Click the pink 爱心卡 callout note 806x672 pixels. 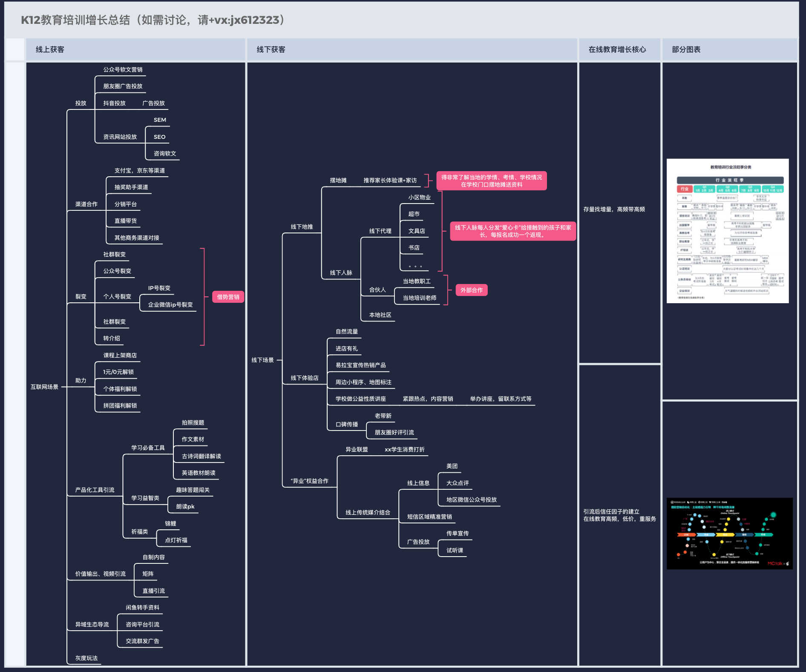coord(513,231)
